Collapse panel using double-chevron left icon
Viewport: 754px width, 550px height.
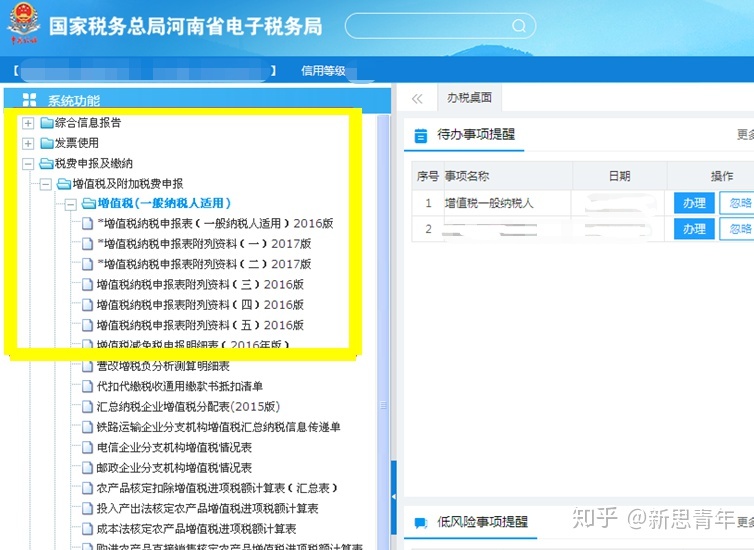tap(417, 98)
